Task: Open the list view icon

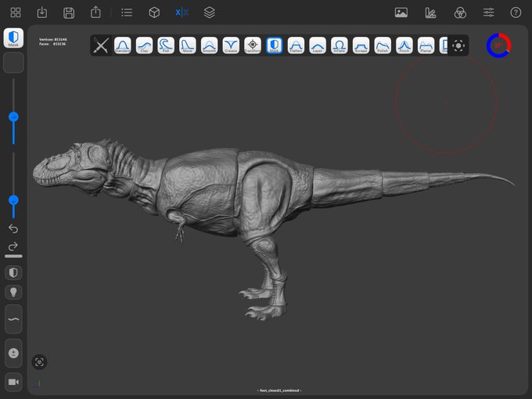Action: 127,13
